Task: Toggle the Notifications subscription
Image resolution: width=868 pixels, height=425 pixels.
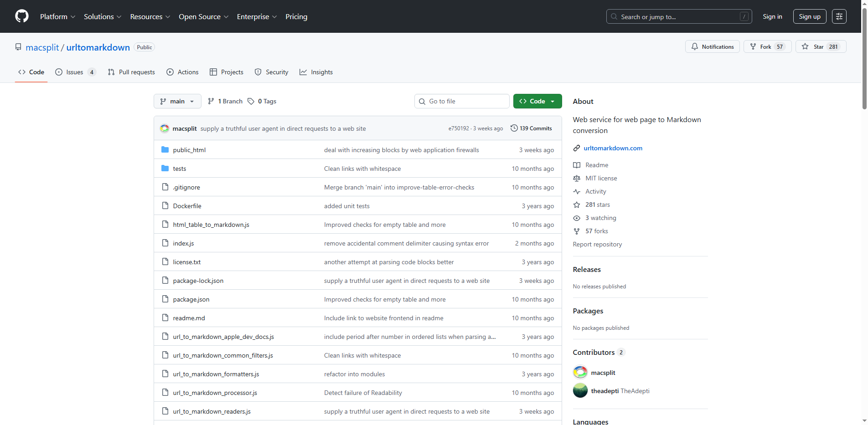Action: [712, 46]
